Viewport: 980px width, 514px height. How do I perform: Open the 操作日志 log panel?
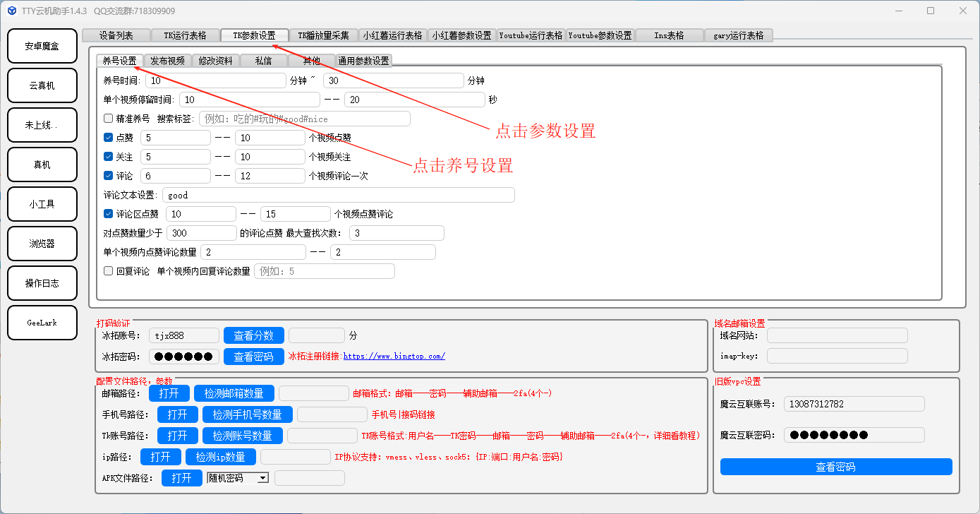(x=42, y=283)
